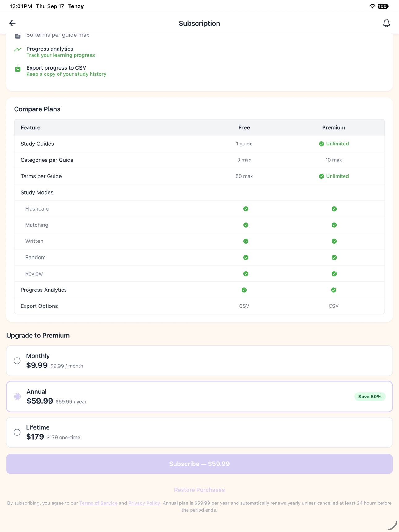Click the Premium checkmark for Matching row

334,225
